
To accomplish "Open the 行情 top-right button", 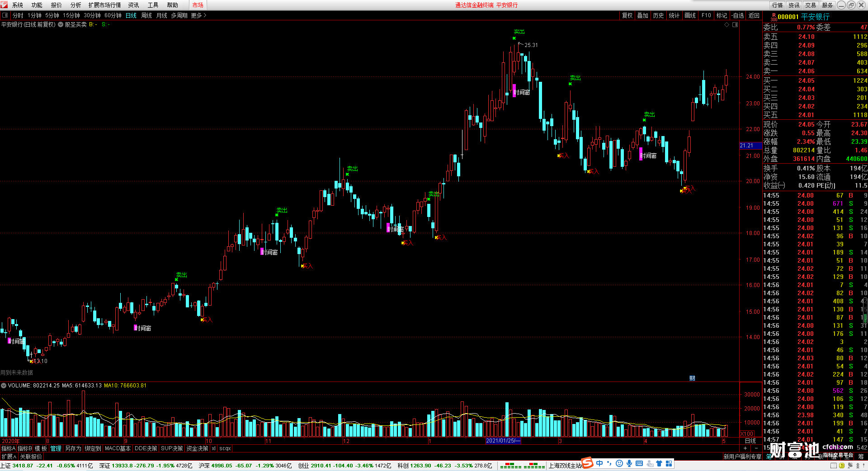I will pyautogui.click(x=778, y=5).
